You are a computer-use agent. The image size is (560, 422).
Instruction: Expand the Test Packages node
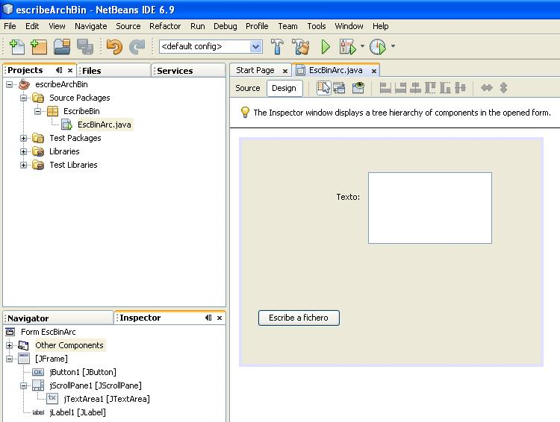tap(24, 138)
